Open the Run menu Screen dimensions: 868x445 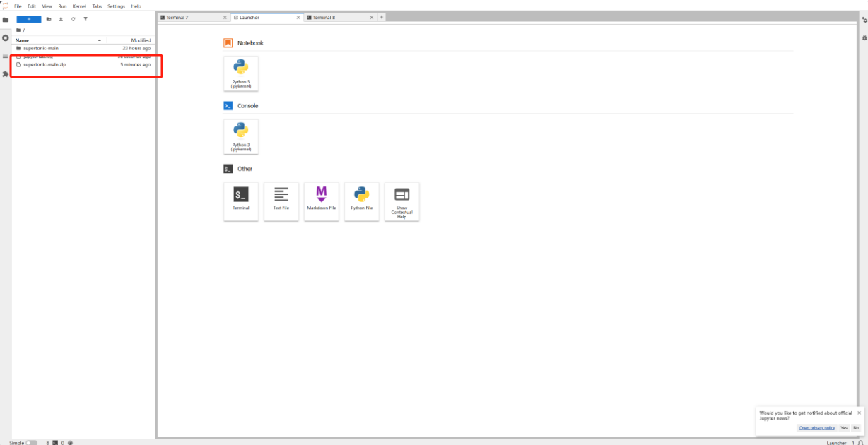62,6
